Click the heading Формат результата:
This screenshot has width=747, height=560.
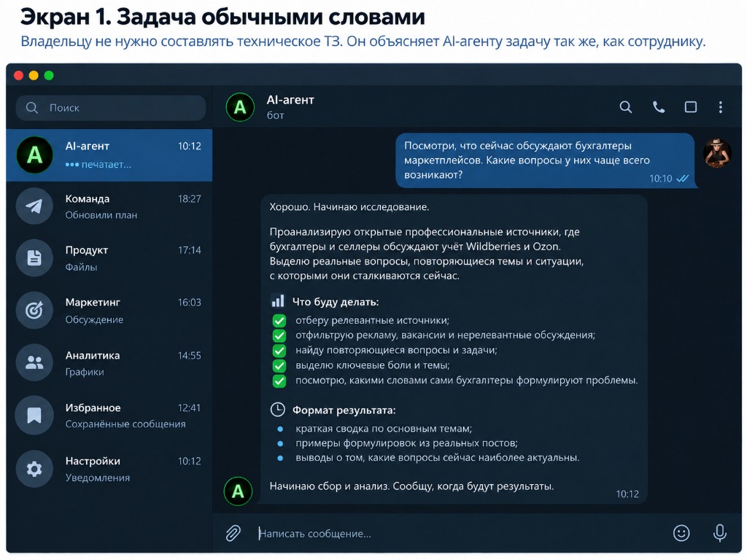(x=344, y=410)
